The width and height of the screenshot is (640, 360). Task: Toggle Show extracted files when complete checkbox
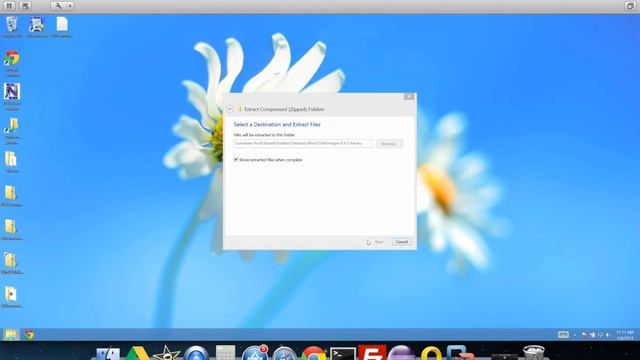pyautogui.click(x=236, y=160)
